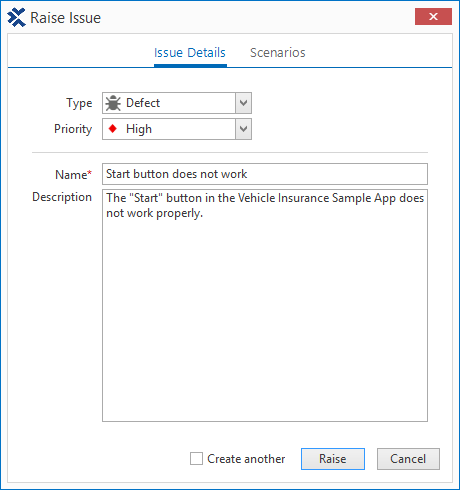Click the Name field label

pos(73,175)
